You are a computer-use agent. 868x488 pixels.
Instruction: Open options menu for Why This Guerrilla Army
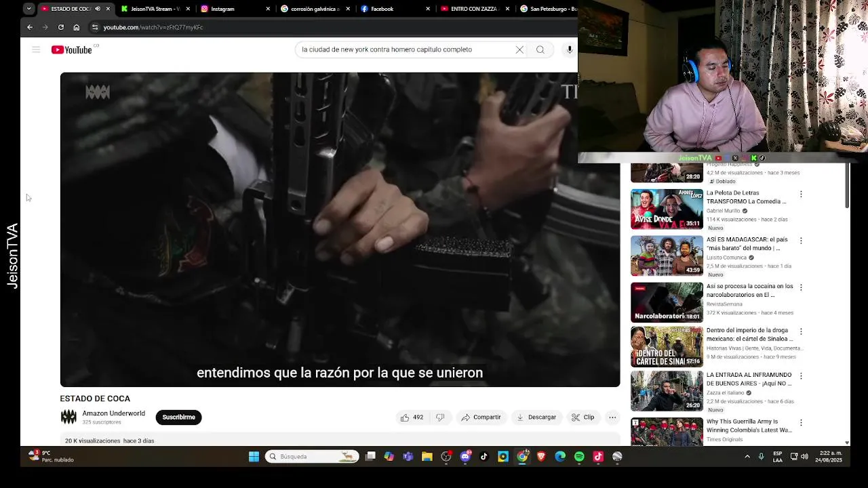[x=801, y=422]
